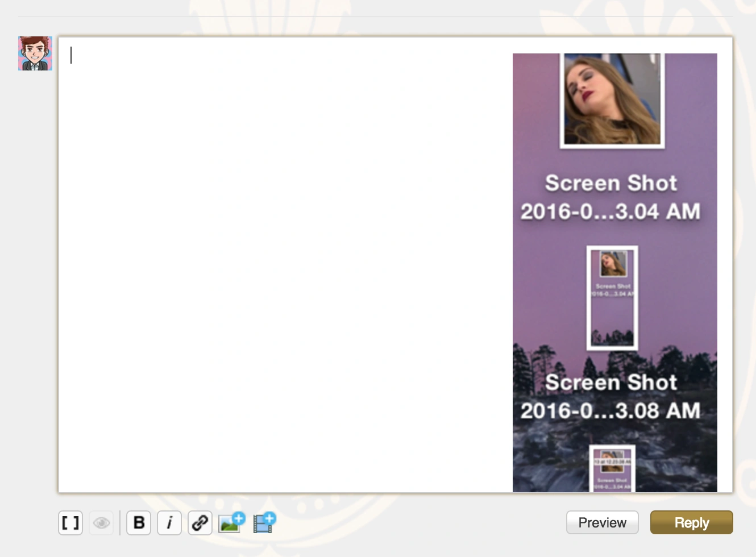Insert square brackets tag from toolbar
This screenshot has height=557, width=756.
click(70, 523)
